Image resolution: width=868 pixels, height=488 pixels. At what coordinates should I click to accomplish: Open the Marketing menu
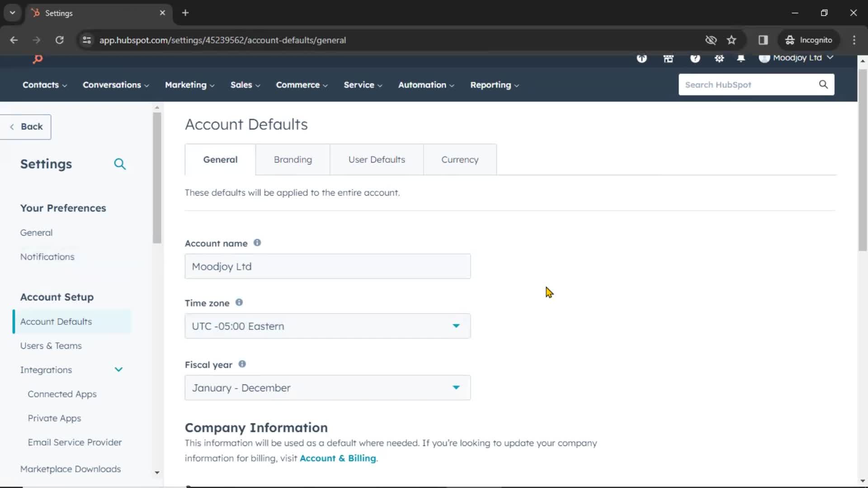[x=190, y=85]
